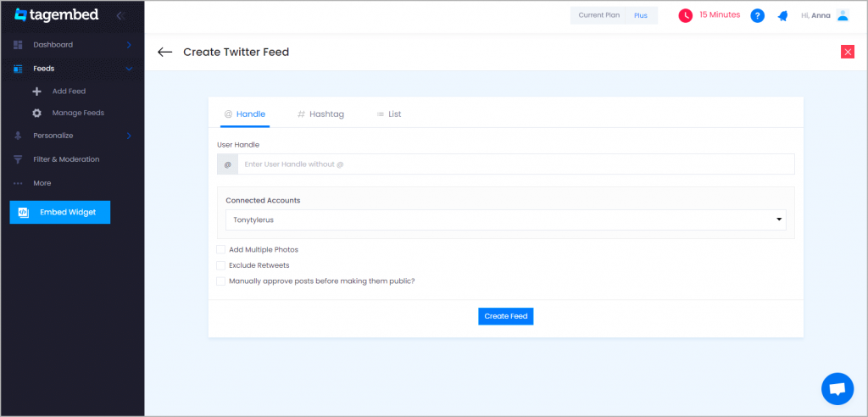Click the Hi, Anna greeting
Screen dimensions: 868x417
(815, 15)
